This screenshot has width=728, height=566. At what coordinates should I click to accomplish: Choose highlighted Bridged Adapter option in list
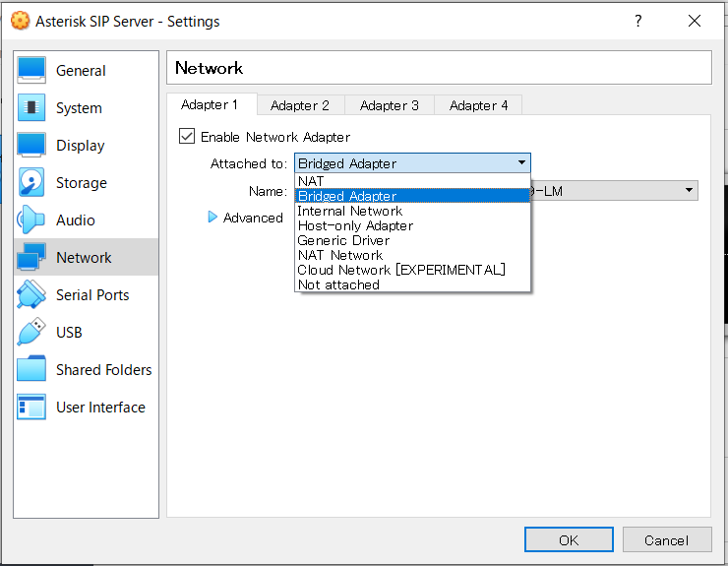point(412,196)
